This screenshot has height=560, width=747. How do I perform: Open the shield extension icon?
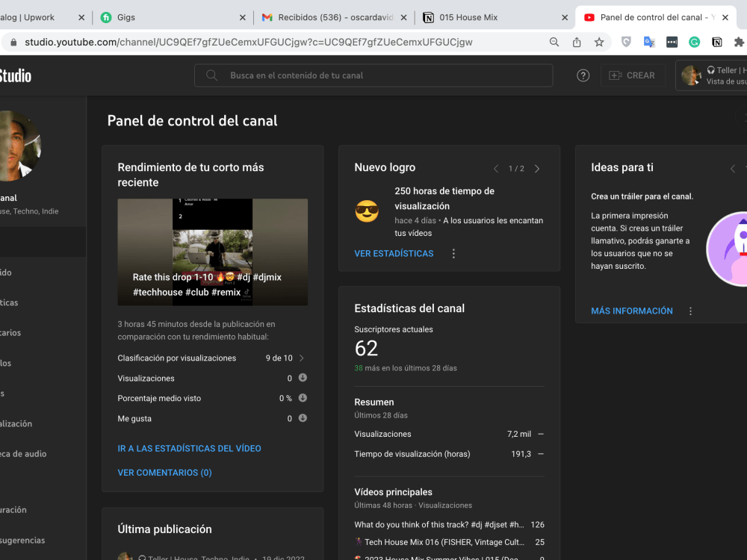(x=626, y=42)
